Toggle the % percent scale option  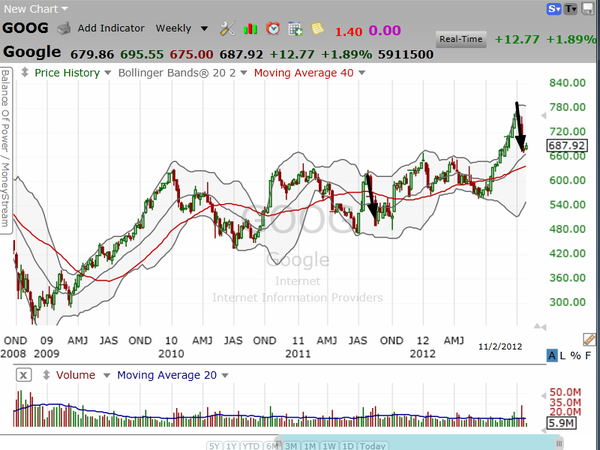click(575, 355)
